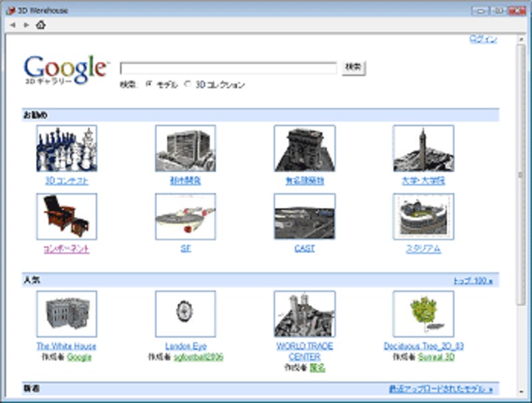Open the login link at top right
Screen dimensions: 532x403
(483, 39)
